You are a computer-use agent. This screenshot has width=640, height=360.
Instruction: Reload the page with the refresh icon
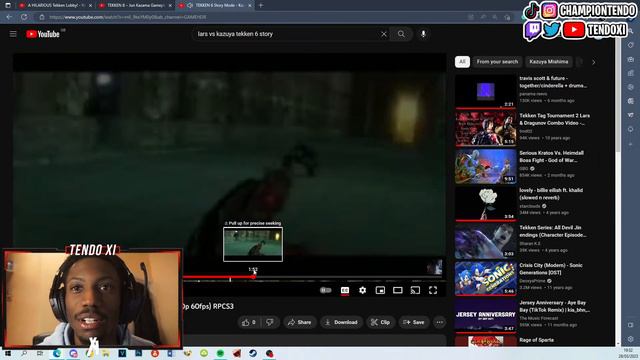(x=24, y=17)
